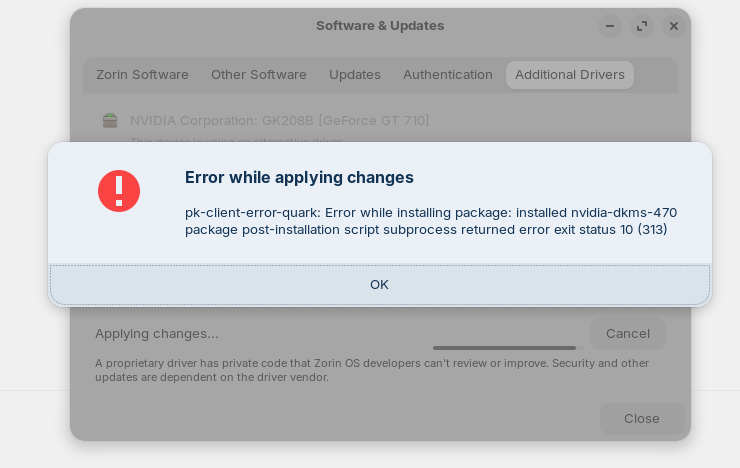Image resolution: width=740 pixels, height=468 pixels.
Task: Click the NVIDIA graphics card device icon
Action: tap(110, 121)
